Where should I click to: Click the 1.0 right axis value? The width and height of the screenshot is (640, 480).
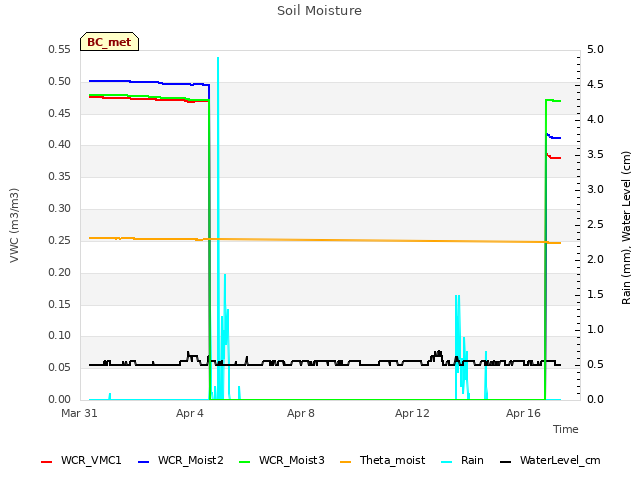point(595,329)
